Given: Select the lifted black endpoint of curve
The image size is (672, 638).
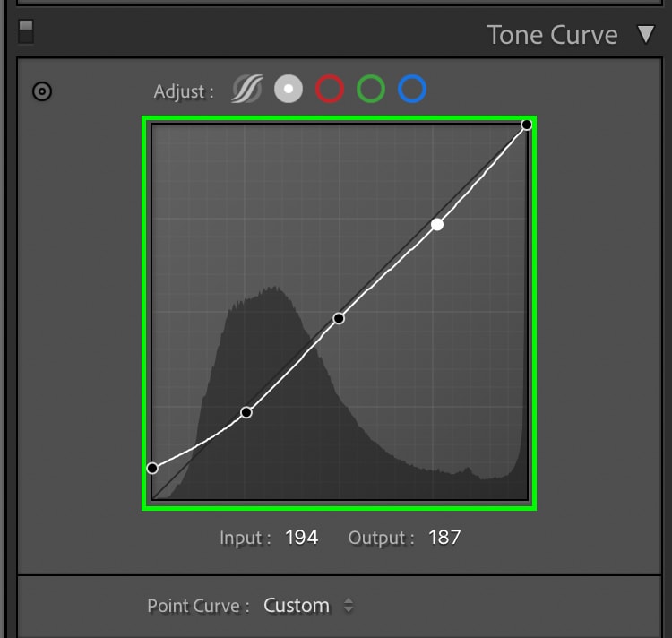Looking at the screenshot, I should tap(152, 468).
